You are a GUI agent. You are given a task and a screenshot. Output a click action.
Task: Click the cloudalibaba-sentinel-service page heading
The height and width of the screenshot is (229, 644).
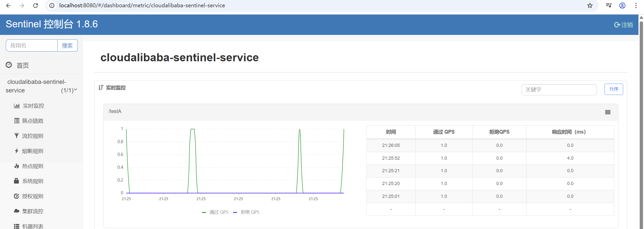click(180, 58)
